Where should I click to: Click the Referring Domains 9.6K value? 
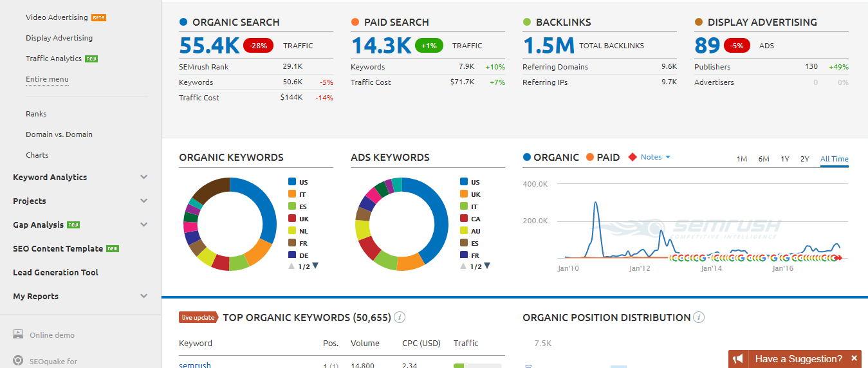coord(669,67)
